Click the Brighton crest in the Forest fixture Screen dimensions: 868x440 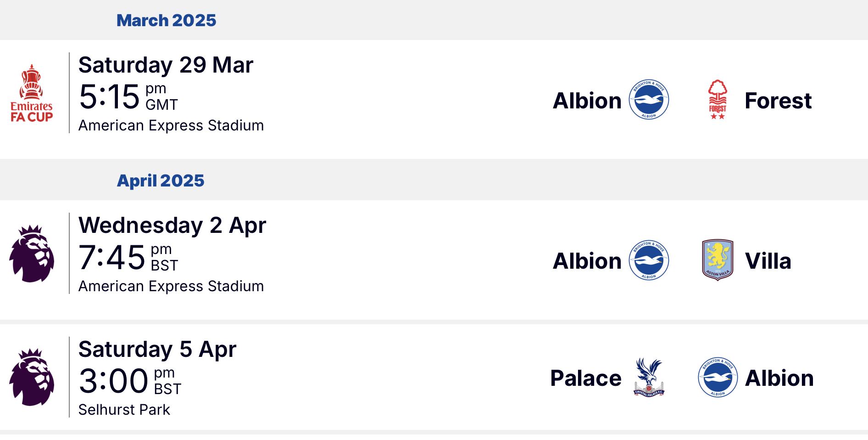point(649,100)
